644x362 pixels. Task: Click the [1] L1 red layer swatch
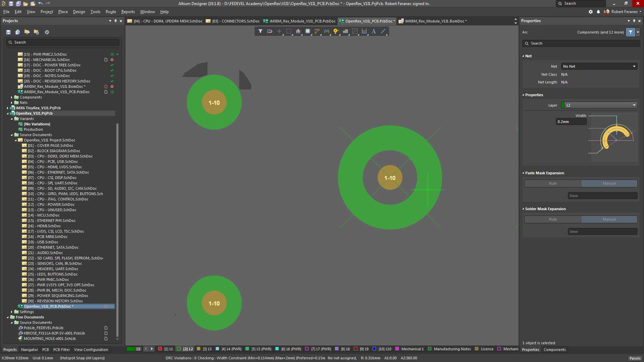160,349
